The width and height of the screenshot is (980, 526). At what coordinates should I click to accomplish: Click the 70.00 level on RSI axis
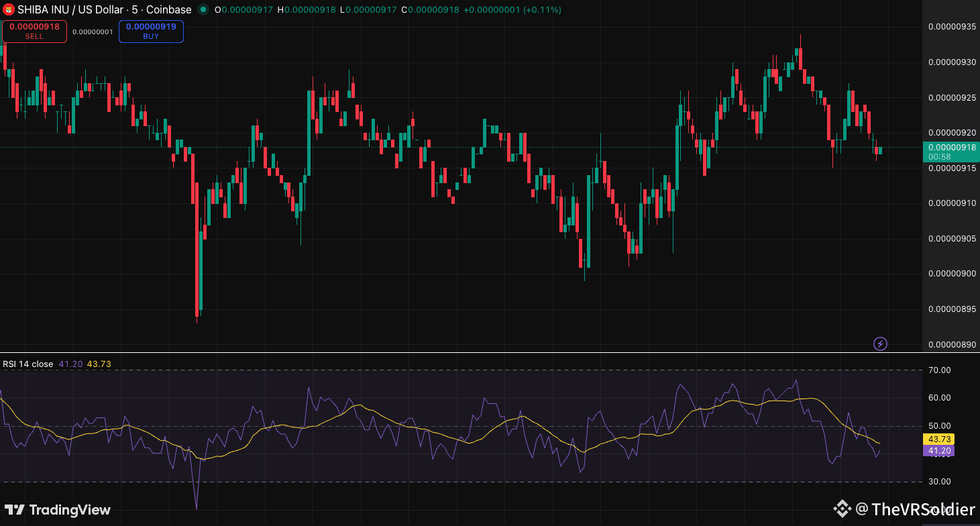[x=940, y=370]
